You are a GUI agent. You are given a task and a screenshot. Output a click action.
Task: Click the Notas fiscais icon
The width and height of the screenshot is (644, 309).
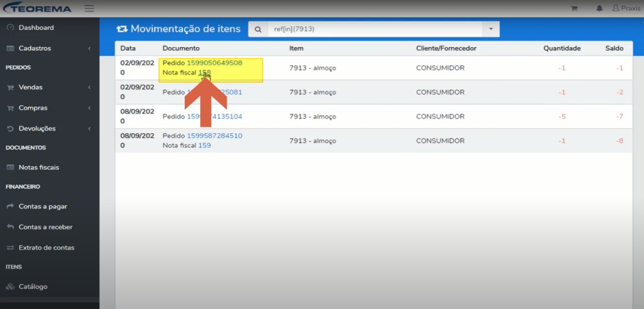[x=10, y=168]
